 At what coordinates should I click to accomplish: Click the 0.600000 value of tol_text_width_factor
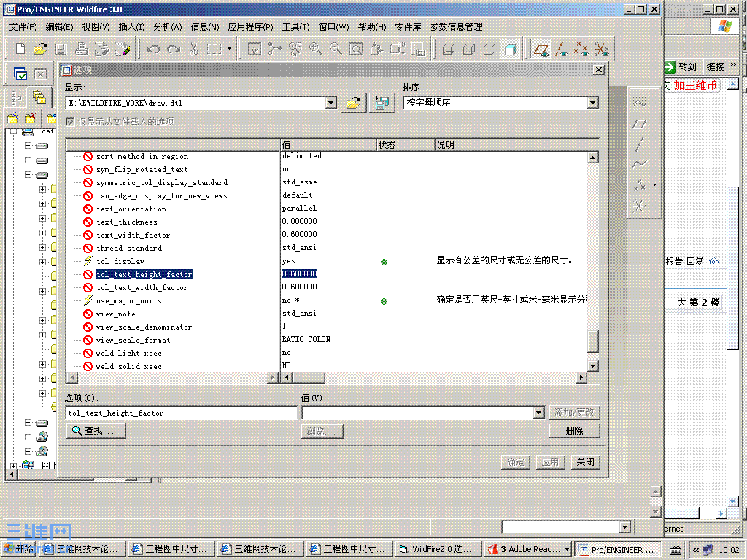click(x=299, y=287)
